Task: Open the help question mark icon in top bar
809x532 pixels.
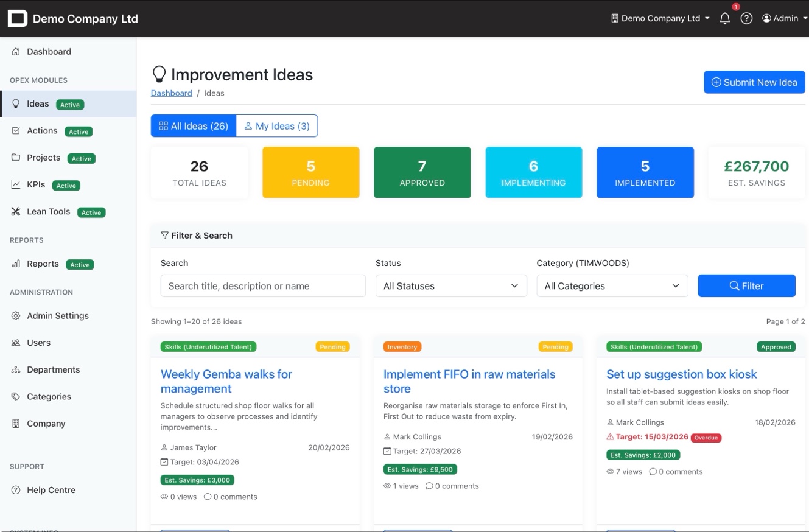Action: 746,18
